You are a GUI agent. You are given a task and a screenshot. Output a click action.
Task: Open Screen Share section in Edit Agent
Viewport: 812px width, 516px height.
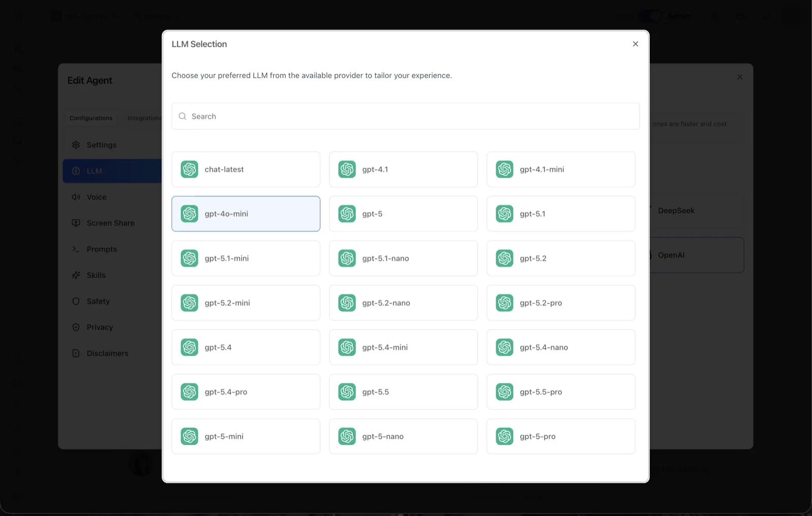click(x=113, y=223)
